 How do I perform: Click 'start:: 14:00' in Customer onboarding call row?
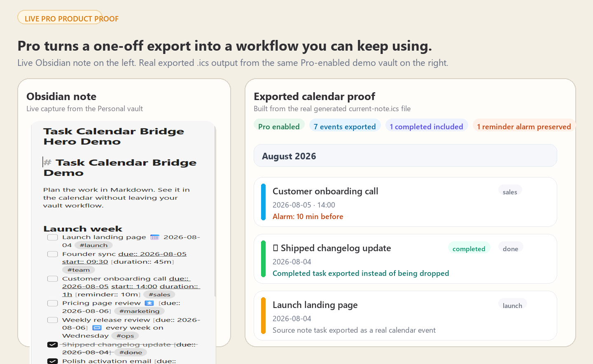pyautogui.click(x=134, y=287)
